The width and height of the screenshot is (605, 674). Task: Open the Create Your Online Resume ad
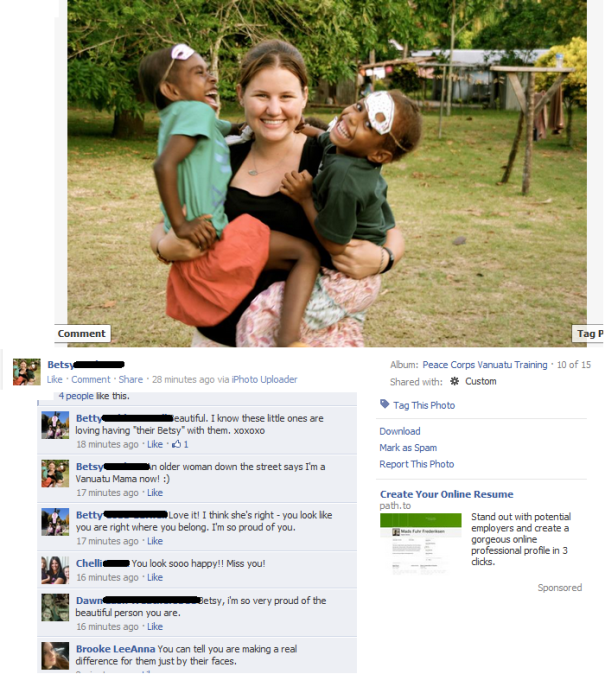[x=446, y=494]
